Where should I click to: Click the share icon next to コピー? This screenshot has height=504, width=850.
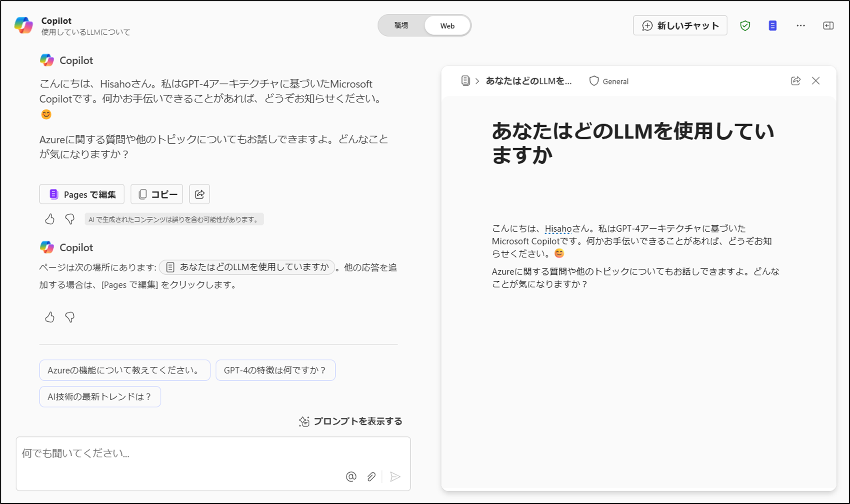click(200, 194)
